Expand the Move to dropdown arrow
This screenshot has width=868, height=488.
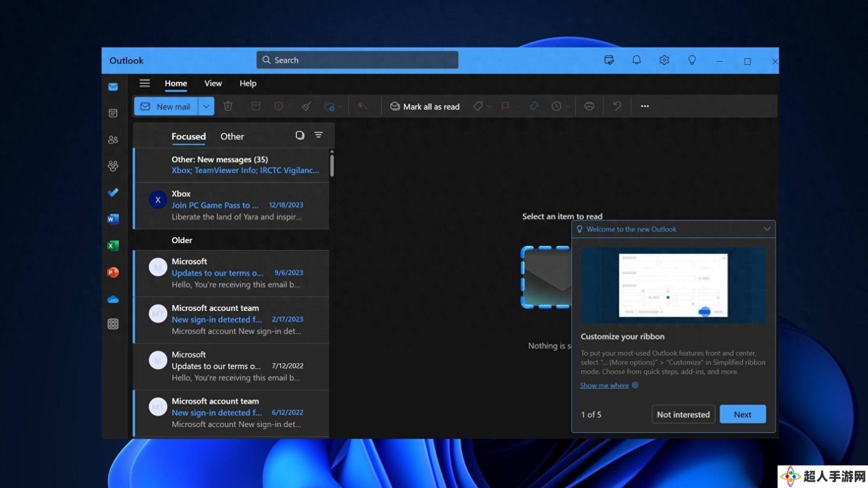(340, 107)
